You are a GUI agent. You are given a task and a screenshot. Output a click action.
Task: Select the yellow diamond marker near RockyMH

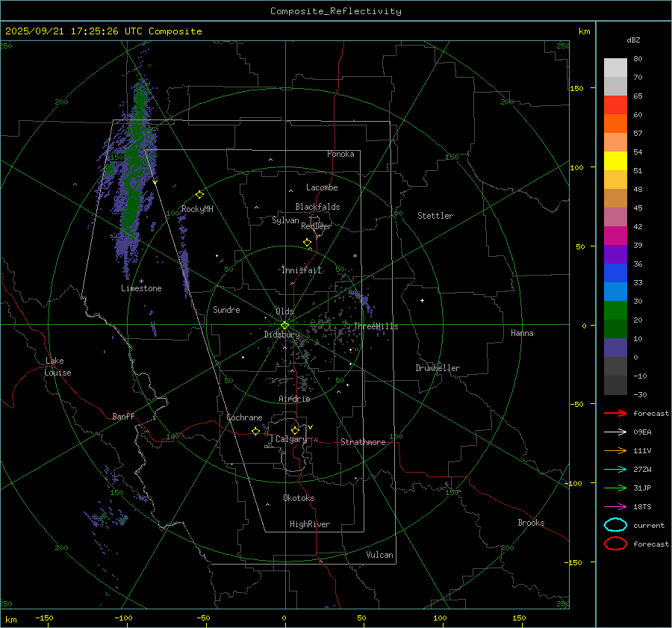199,194
